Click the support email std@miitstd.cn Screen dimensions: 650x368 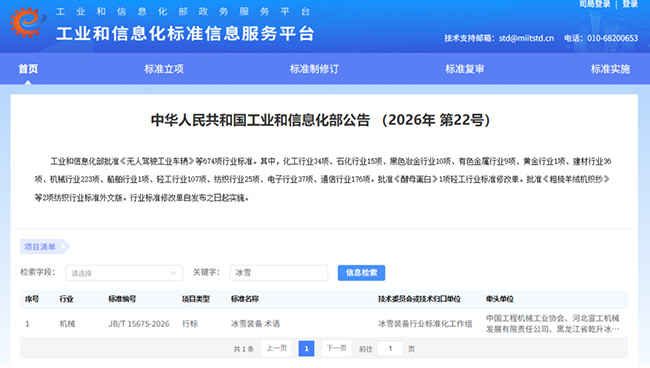point(526,38)
